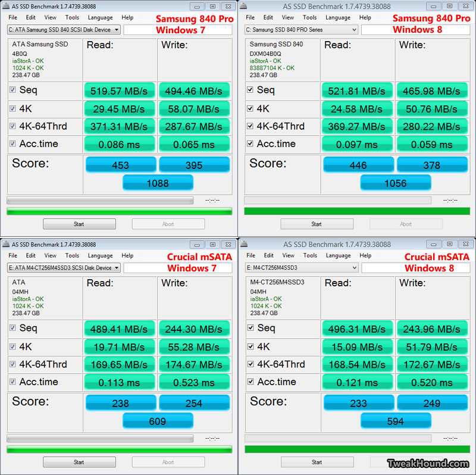Start benchmark in Samsung Windows 8 window

coord(317,224)
